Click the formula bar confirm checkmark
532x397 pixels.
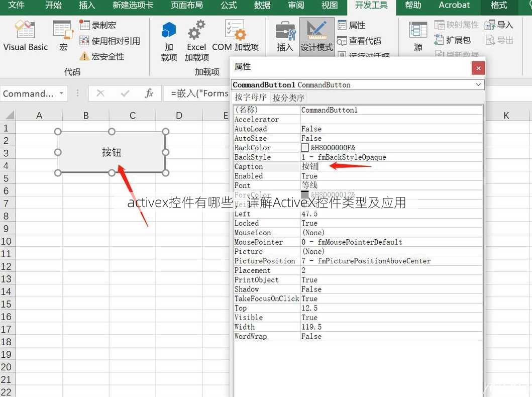point(125,93)
